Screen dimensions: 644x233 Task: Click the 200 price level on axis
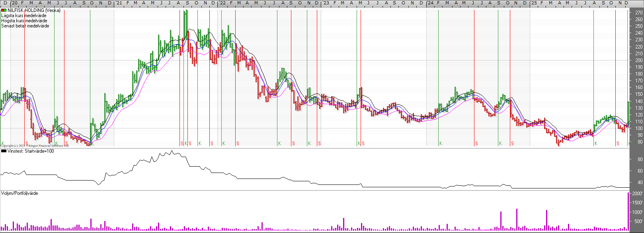[x=639, y=60]
